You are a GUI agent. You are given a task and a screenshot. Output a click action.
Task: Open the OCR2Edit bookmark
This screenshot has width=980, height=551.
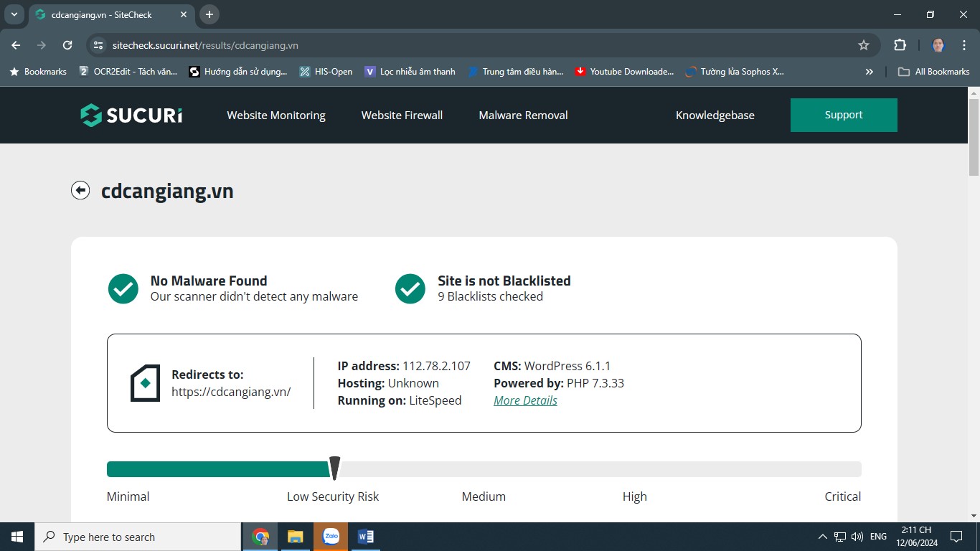click(x=128, y=72)
